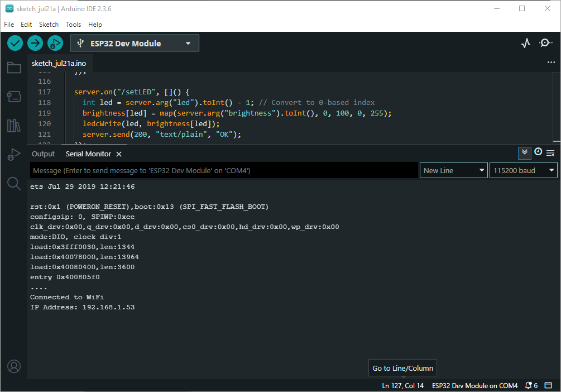The width and height of the screenshot is (561, 392).
Task: Click the ledcWrite(led, brightness[led]) code line
Action: click(x=151, y=123)
